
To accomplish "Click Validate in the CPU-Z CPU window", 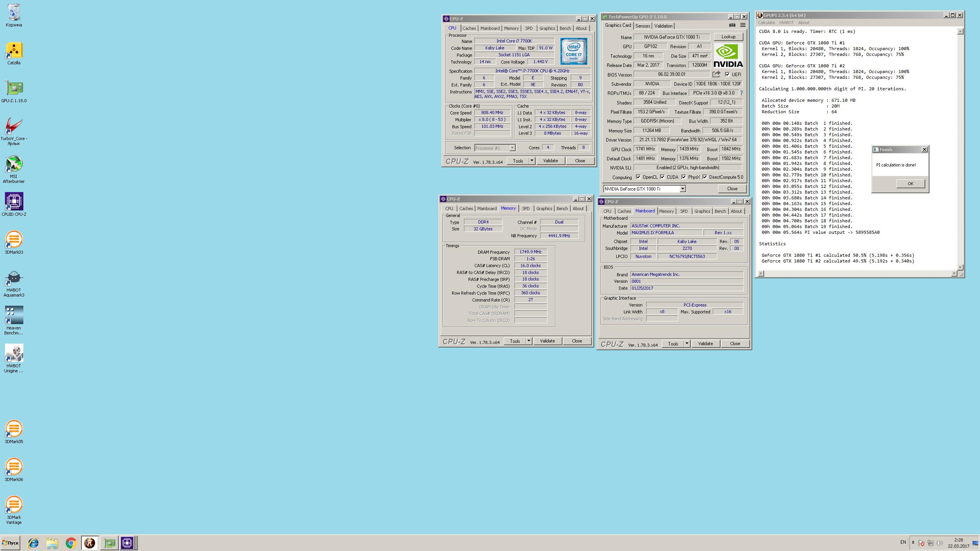I will 550,161.
